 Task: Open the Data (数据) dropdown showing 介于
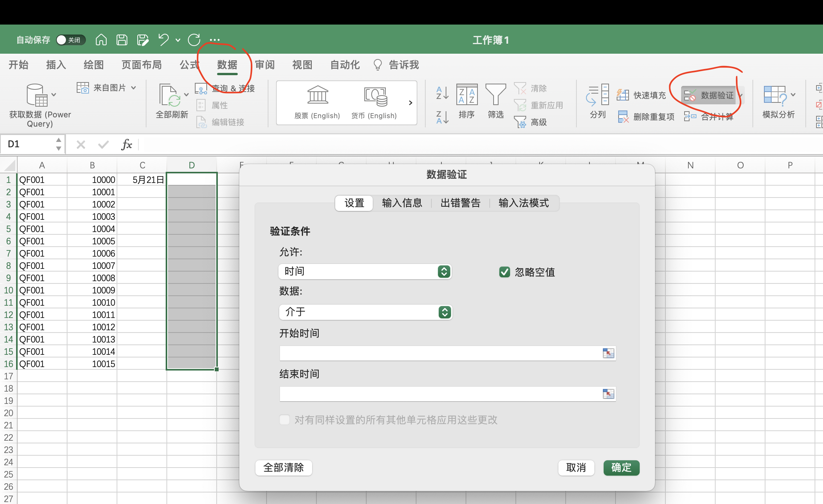coord(365,312)
